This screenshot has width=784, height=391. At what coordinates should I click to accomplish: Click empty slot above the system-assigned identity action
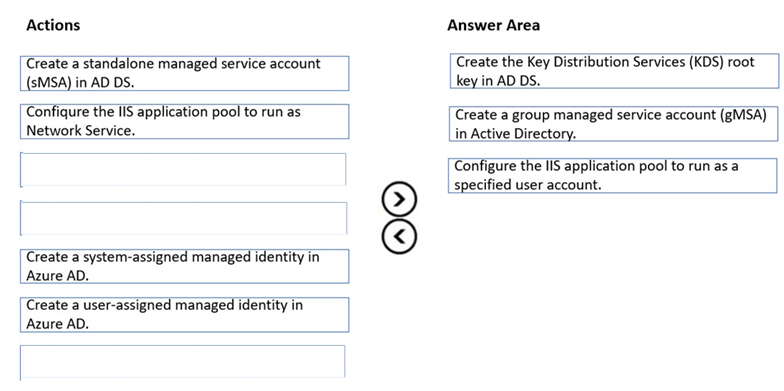click(184, 218)
